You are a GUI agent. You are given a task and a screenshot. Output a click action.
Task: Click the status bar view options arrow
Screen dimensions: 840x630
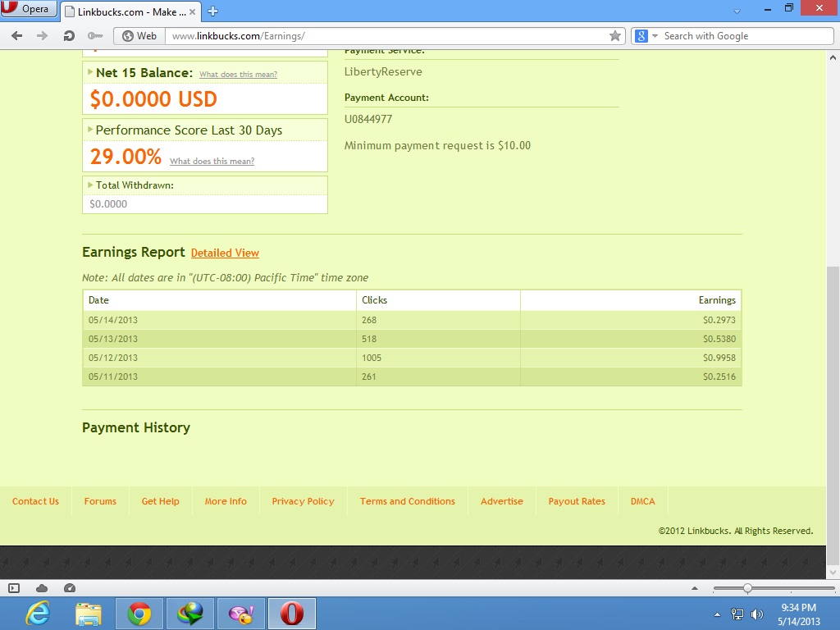695,588
